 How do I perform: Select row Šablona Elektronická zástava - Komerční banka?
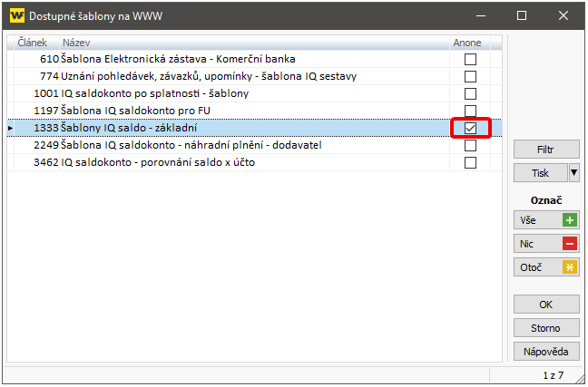254,59
